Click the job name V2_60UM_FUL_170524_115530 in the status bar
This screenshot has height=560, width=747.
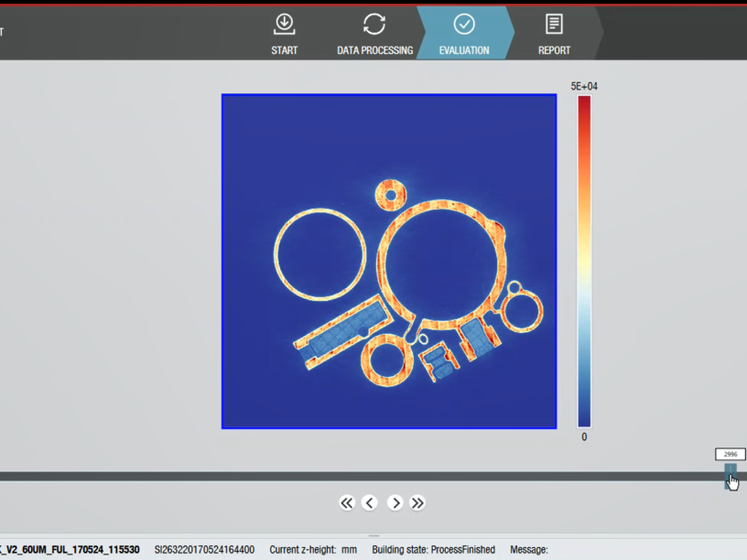pyautogui.click(x=69, y=549)
